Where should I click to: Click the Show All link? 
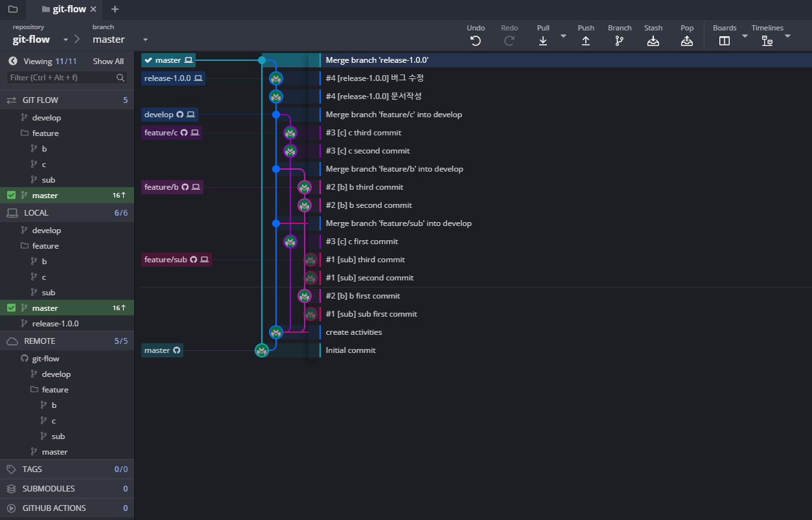[108, 61]
